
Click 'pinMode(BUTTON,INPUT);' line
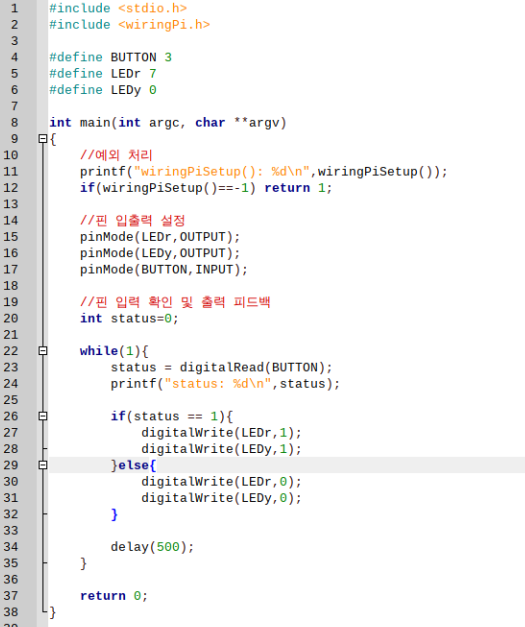[x=164, y=270]
